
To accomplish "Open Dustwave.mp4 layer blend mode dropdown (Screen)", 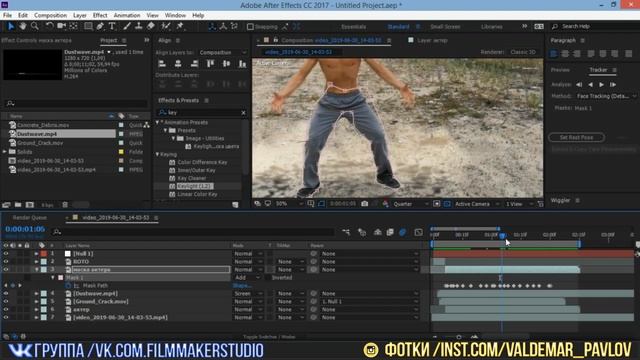I will (247, 293).
